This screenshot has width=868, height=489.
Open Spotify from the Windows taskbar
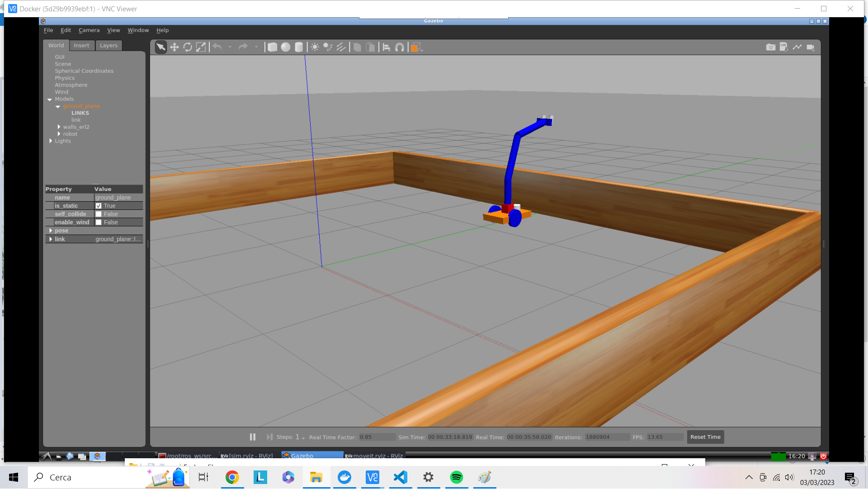(456, 477)
